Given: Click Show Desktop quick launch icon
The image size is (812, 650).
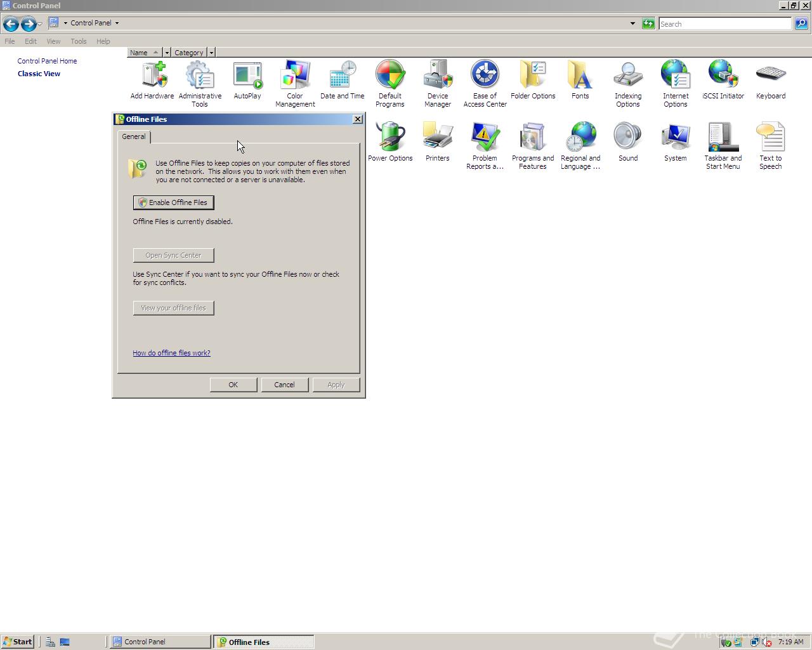Looking at the screenshot, I should 65,642.
